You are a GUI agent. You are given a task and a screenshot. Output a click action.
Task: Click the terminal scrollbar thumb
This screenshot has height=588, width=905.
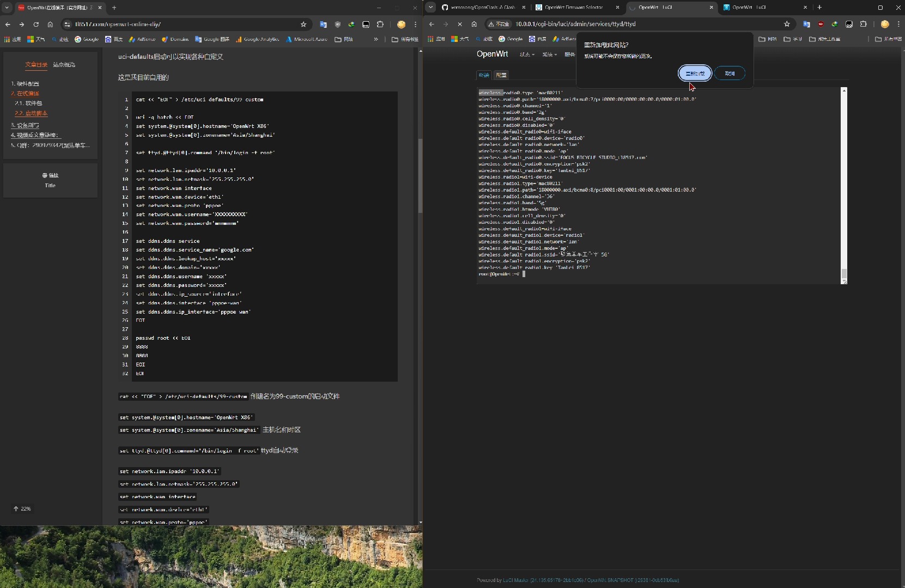pyautogui.click(x=844, y=273)
